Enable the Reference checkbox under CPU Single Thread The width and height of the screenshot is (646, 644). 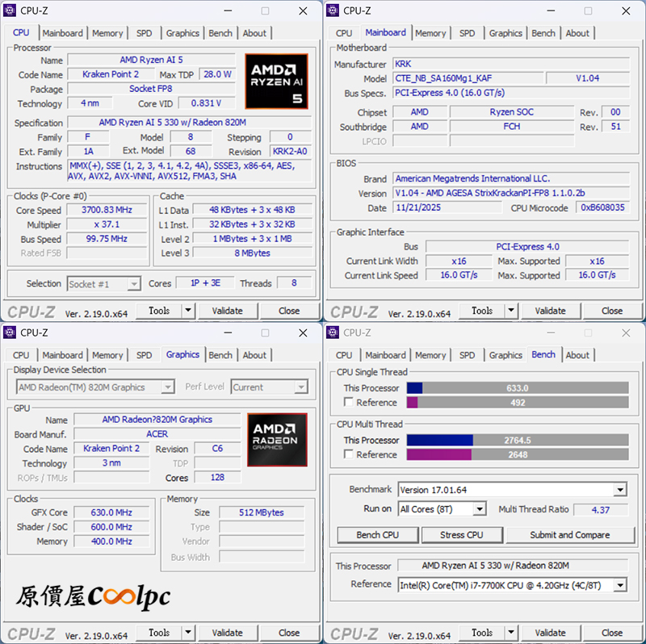(349, 402)
